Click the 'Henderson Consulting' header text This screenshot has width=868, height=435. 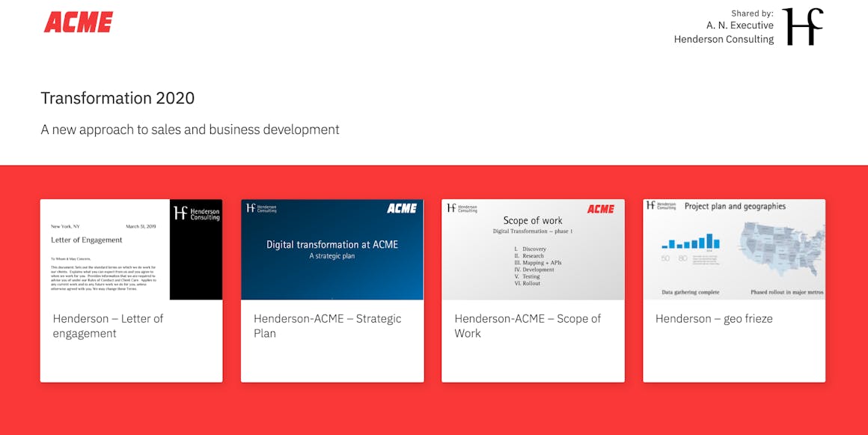coord(724,40)
